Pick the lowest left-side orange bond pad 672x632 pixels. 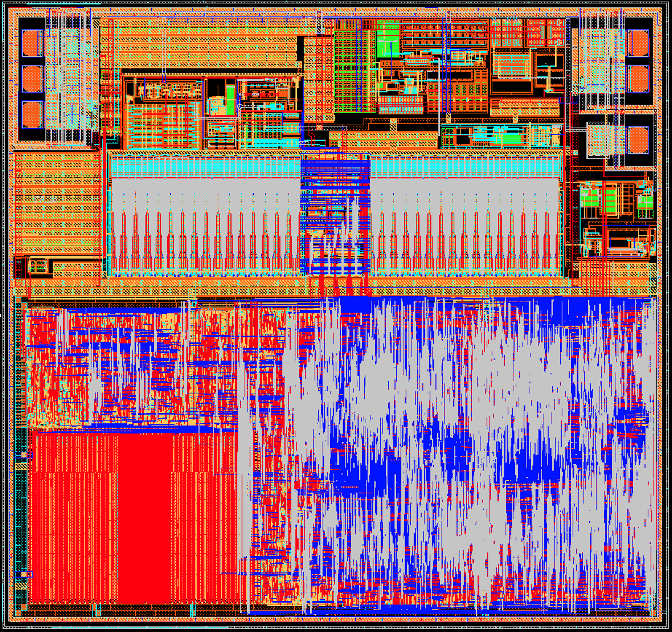pos(32,115)
